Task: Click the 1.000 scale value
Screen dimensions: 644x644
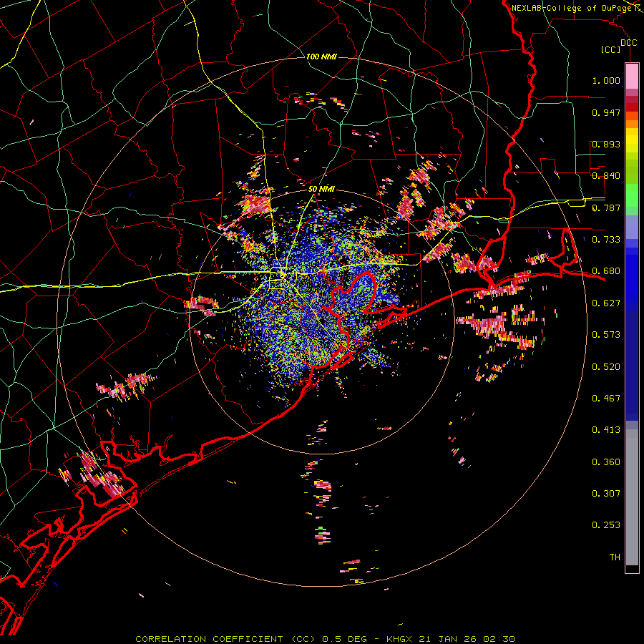Action: click(x=606, y=80)
